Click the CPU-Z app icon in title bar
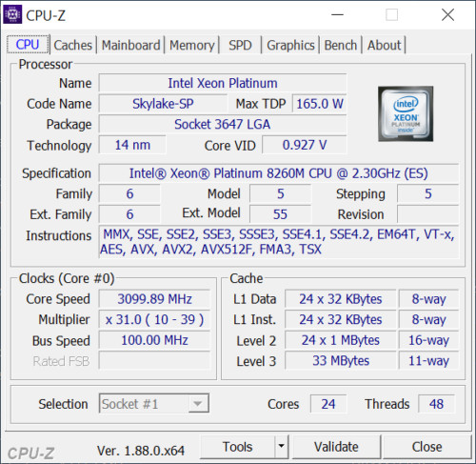This screenshot has width=476, height=464. click(x=12, y=14)
